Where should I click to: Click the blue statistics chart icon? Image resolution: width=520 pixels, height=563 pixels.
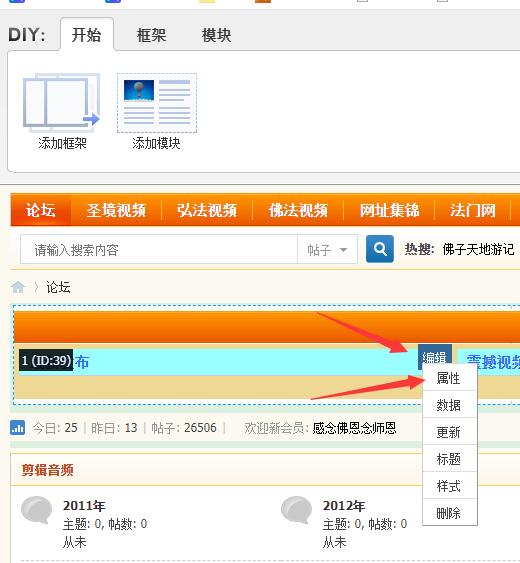pos(18,428)
